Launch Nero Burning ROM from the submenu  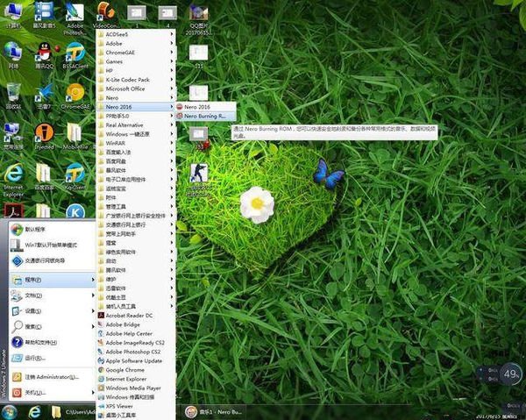point(205,115)
